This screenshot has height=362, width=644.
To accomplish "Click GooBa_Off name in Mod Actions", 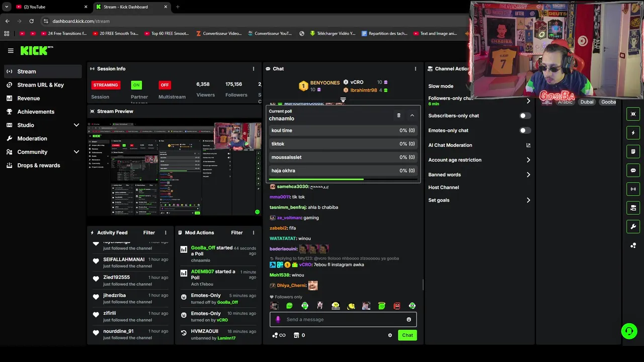I will tap(203, 248).
